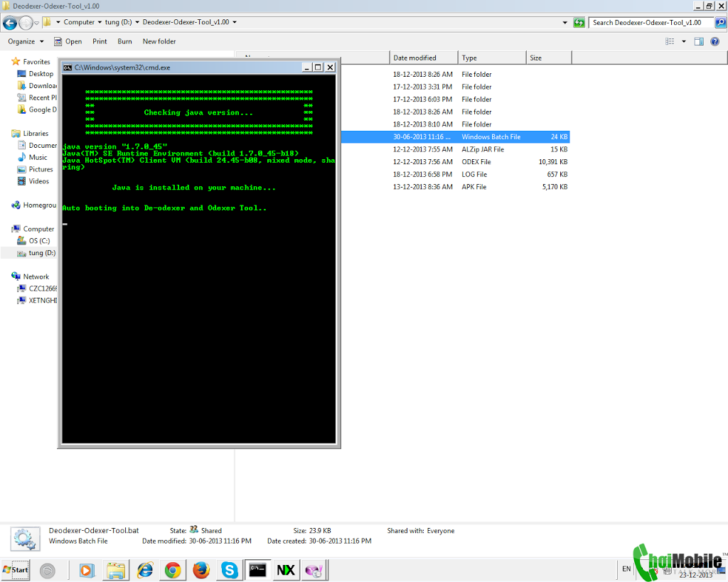Sort by Type column header
728x582 pixels.
point(492,58)
